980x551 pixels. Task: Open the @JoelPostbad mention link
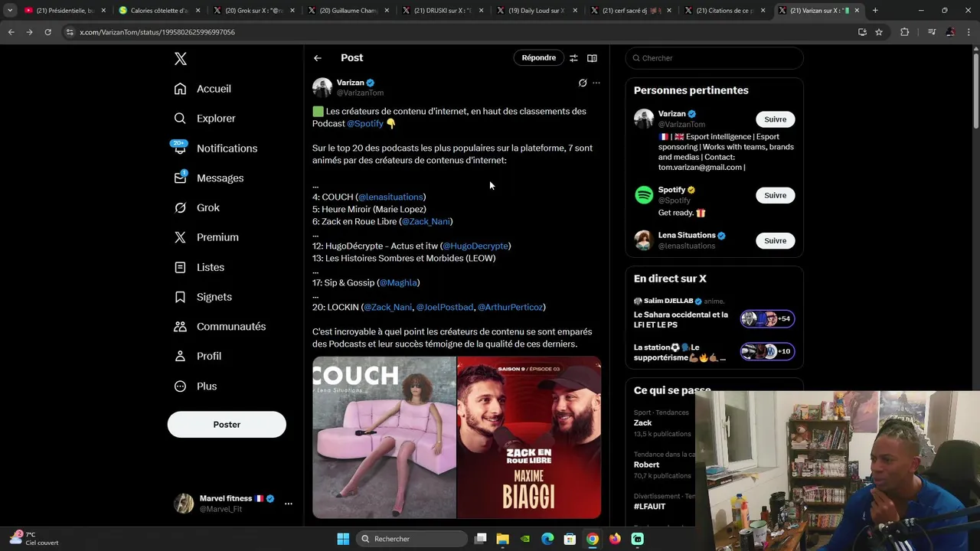tap(445, 307)
